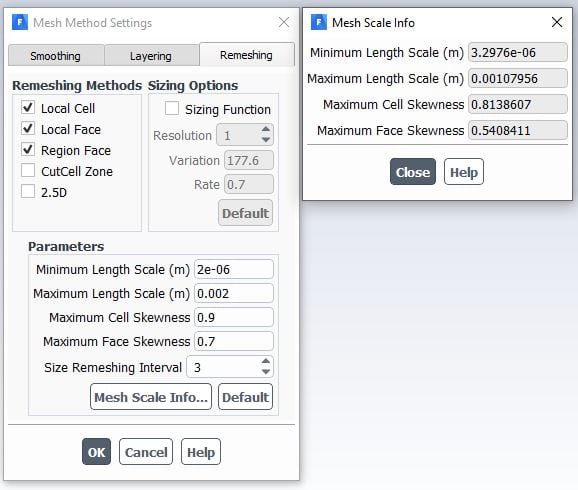Click Close in Mesh Scale Info dialog
Image resolution: width=578 pixels, height=490 pixels.
[x=413, y=172]
